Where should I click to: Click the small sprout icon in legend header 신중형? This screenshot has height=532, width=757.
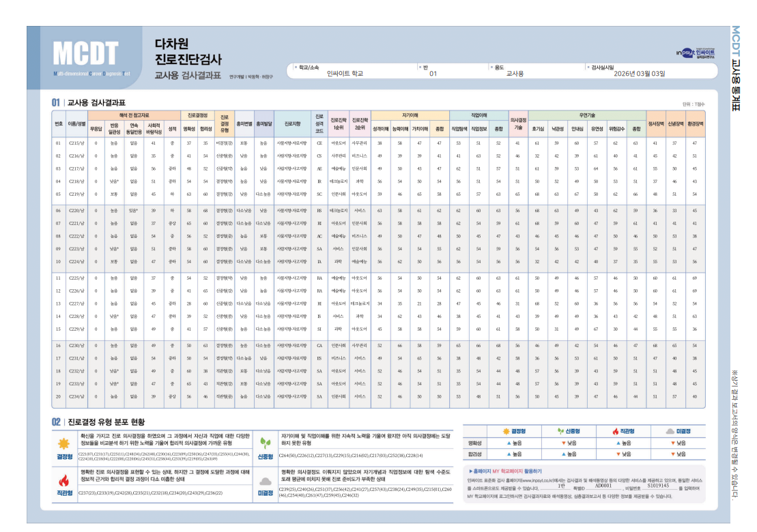tap(560, 431)
